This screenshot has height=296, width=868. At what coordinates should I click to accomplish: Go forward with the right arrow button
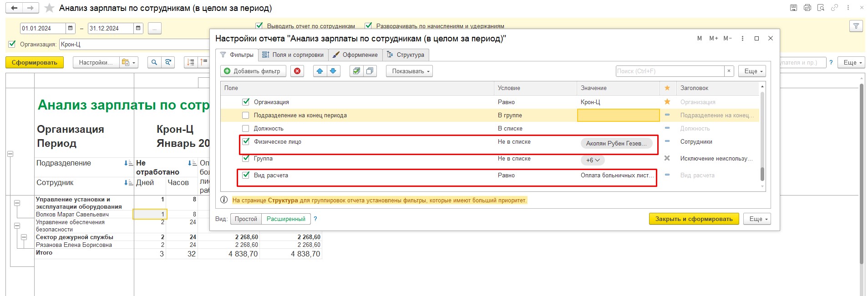(x=30, y=8)
